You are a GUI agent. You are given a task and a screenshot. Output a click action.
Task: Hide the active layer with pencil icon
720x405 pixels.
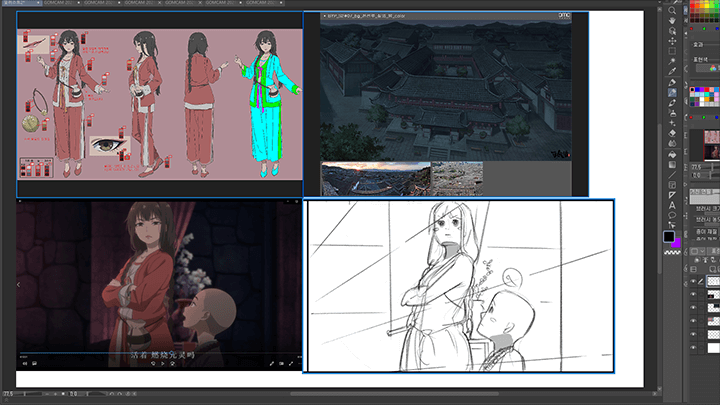pos(693,281)
